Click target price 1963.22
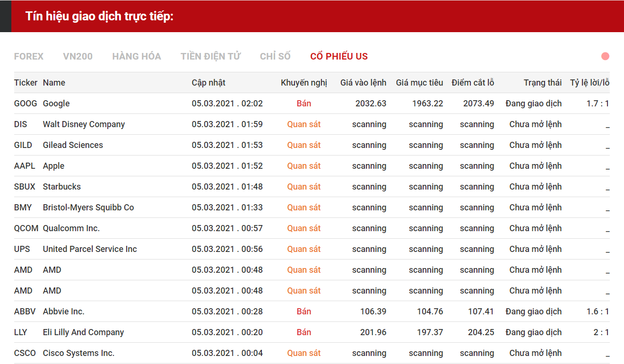The width and height of the screenshot is (624, 364). (x=428, y=104)
